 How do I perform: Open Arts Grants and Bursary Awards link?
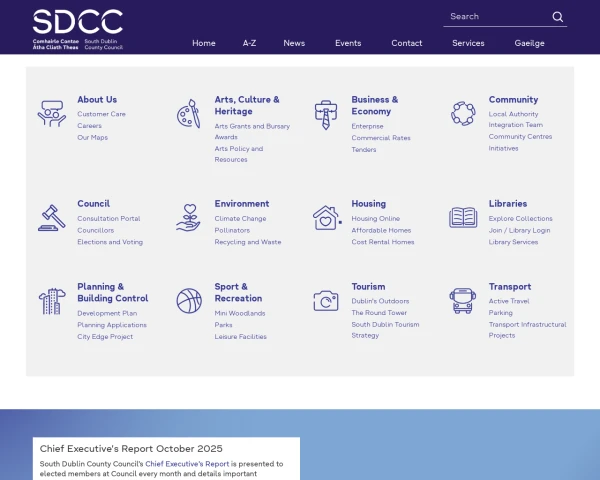(252, 131)
